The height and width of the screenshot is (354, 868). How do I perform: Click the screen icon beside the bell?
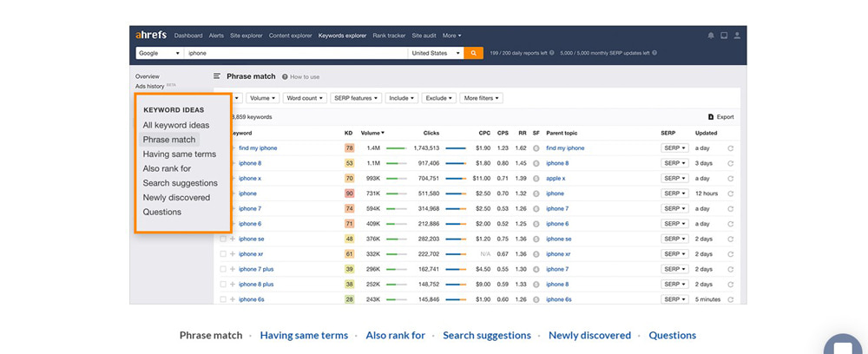724,36
